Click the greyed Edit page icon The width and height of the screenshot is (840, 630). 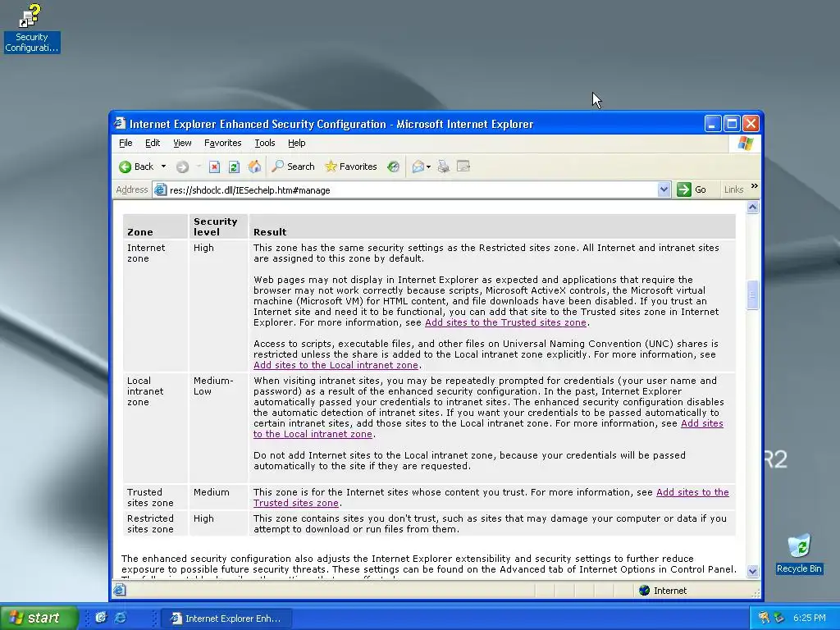click(x=463, y=167)
